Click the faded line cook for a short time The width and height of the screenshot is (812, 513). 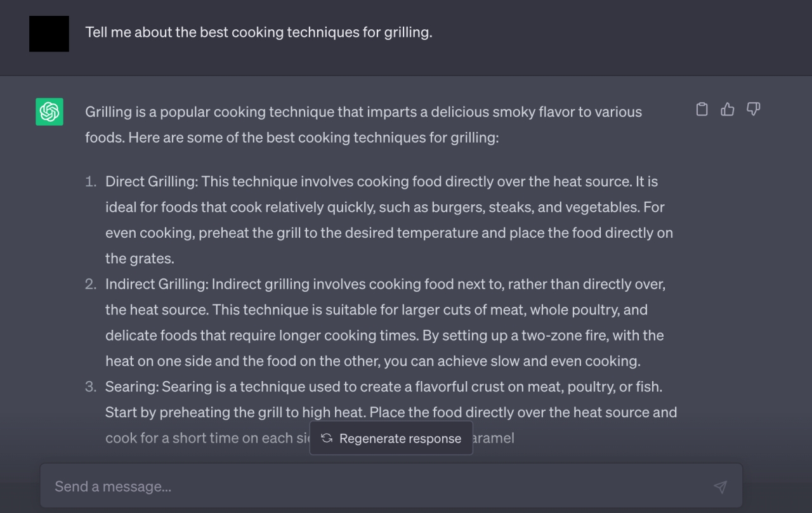tap(207, 438)
